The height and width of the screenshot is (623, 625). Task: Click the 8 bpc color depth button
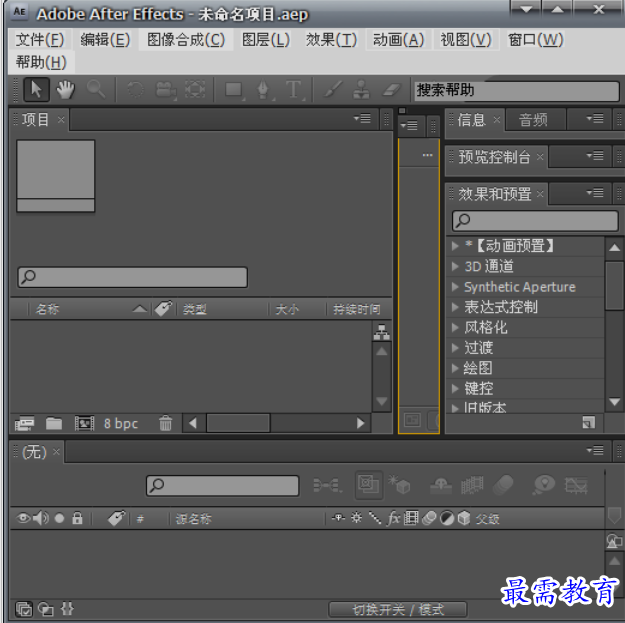(121, 423)
